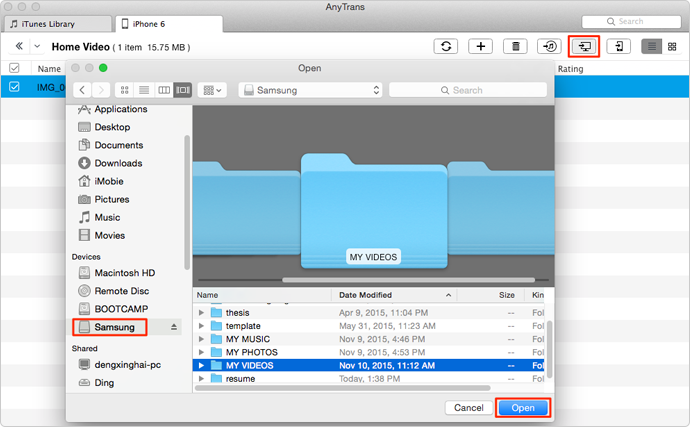Open the item arrangement dropdown
The width and height of the screenshot is (690, 427).
click(x=212, y=90)
